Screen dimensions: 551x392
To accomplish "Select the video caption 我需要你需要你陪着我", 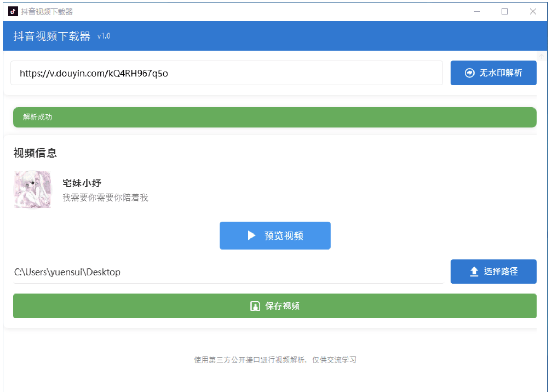I will (105, 197).
